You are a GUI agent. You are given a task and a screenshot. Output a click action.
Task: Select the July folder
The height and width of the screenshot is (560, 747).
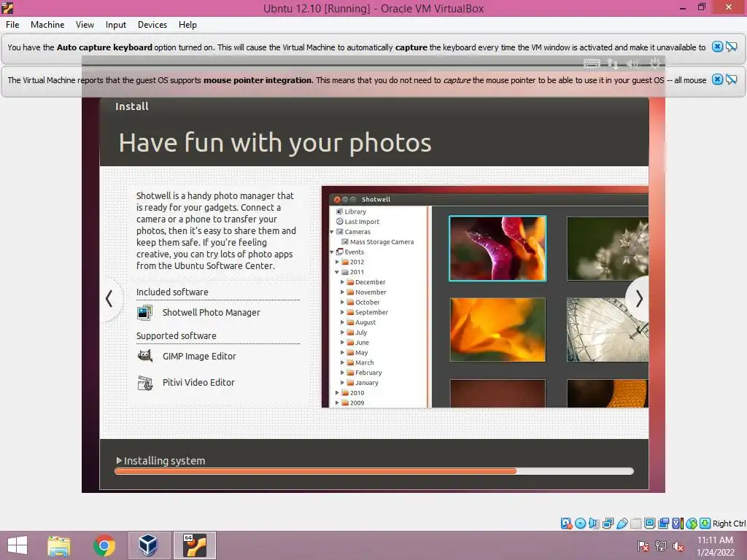pyautogui.click(x=357, y=332)
